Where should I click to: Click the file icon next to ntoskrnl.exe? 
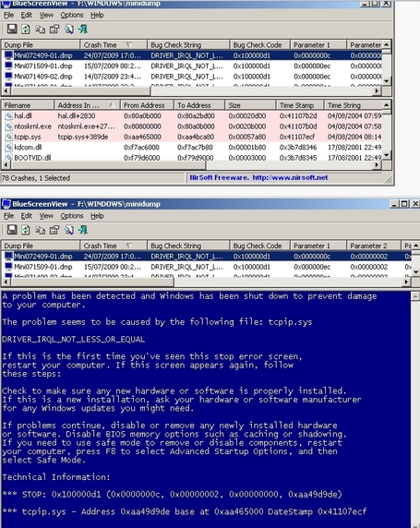pos(8,126)
